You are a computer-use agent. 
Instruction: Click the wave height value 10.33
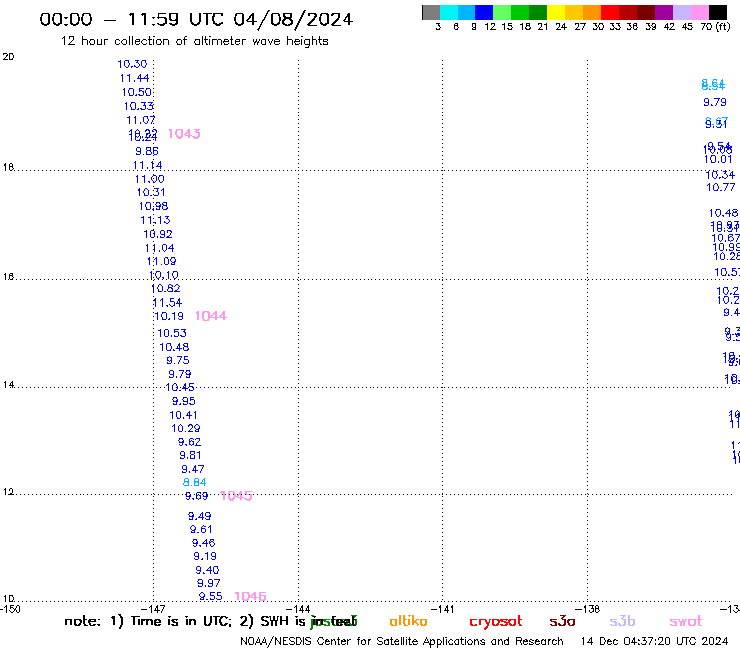[139, 106]
